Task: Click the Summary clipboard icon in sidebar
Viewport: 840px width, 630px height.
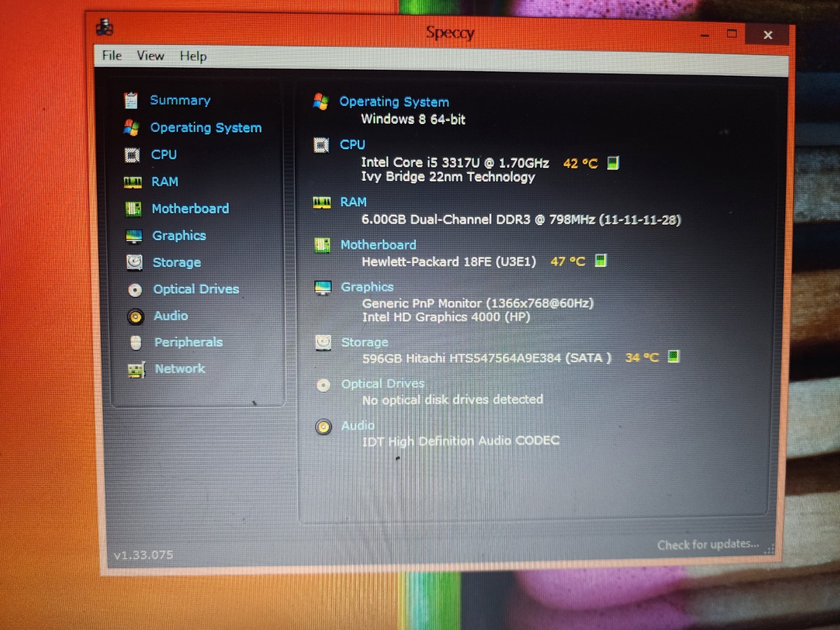Action: point(131,100)
